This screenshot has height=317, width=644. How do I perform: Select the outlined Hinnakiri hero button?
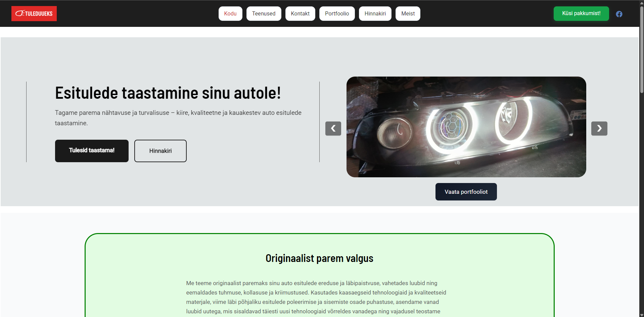coord(160,151)
